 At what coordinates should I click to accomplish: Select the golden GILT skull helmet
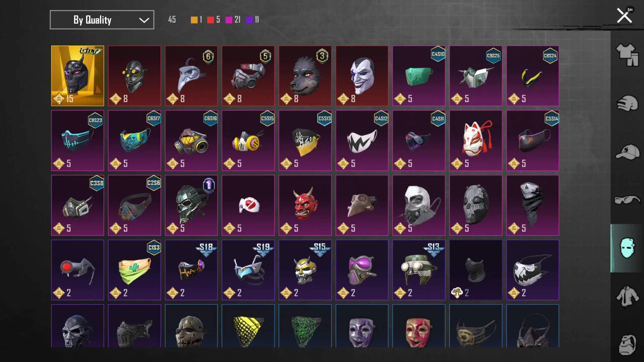pos(78,76)
